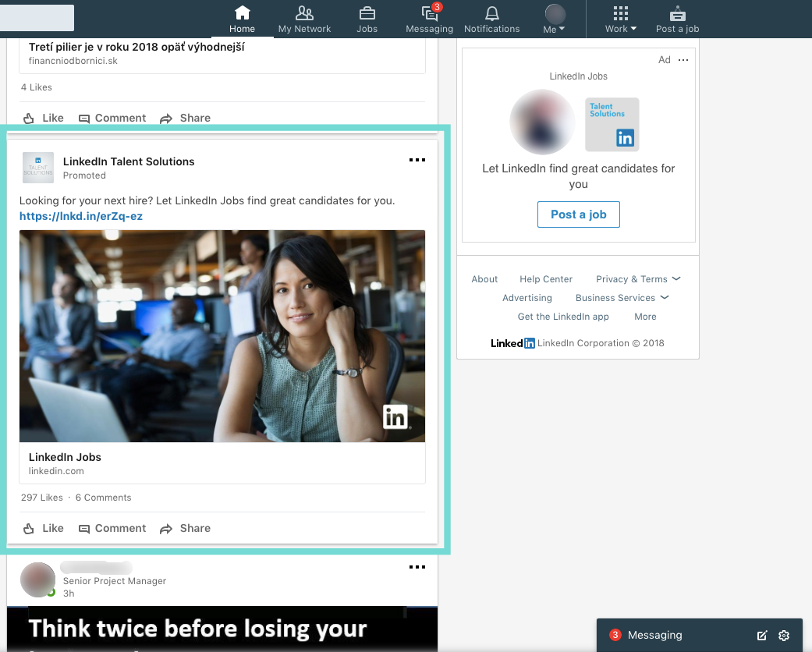
Task: Open the Home navigation icon
Action: coord(242,19)
